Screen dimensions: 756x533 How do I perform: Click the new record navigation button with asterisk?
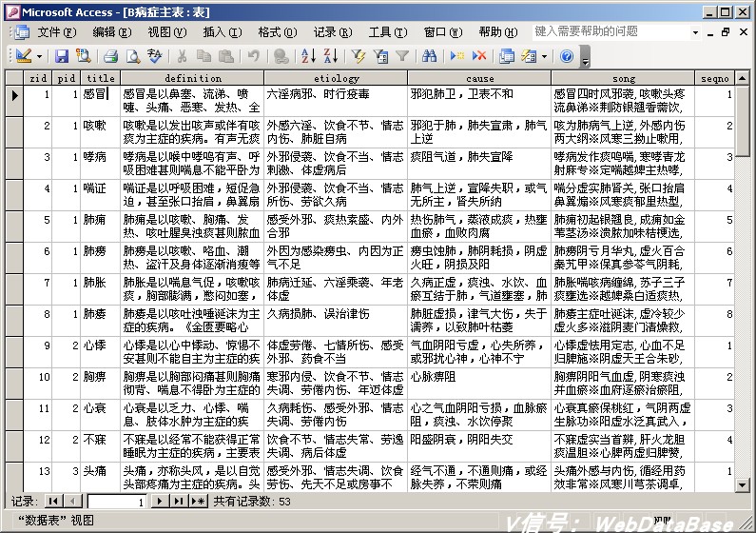point(198,502)
